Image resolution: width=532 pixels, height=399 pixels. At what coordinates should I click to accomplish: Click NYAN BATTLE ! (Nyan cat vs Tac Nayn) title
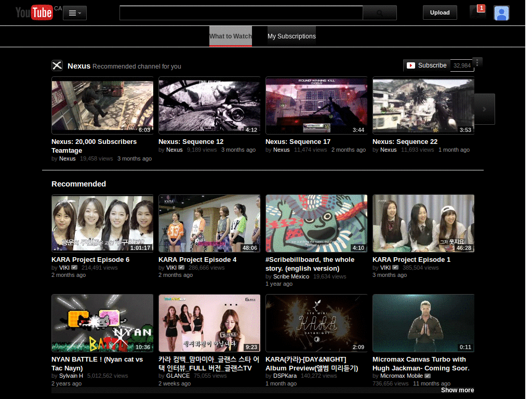click(x=97, y=364)
